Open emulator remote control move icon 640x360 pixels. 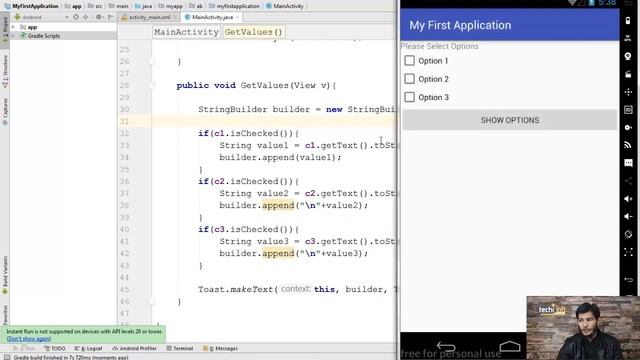pos(628,92)
